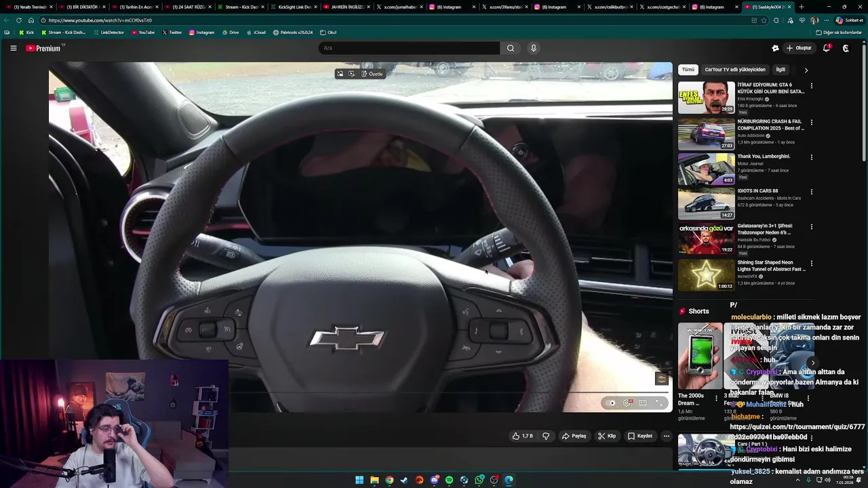868x488 pixels.
Task: Open options menu for Shining Star video
Action: click(811, 264)
